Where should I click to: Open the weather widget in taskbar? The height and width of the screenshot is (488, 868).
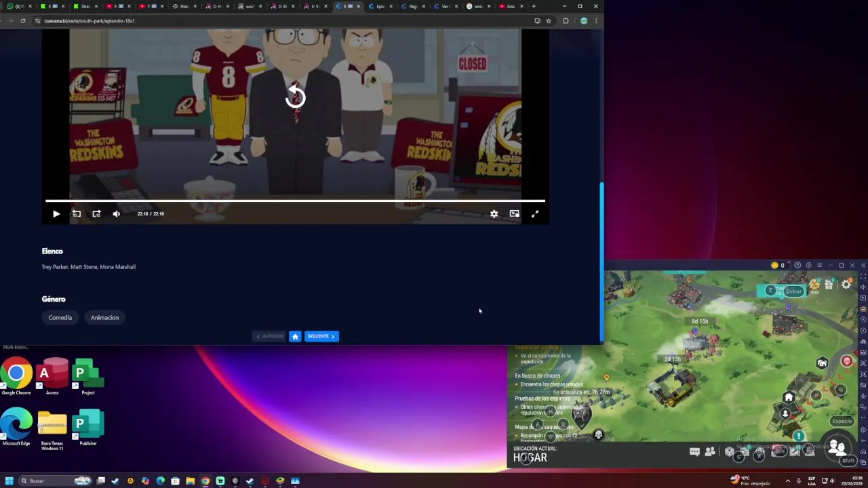pos(749,481)
